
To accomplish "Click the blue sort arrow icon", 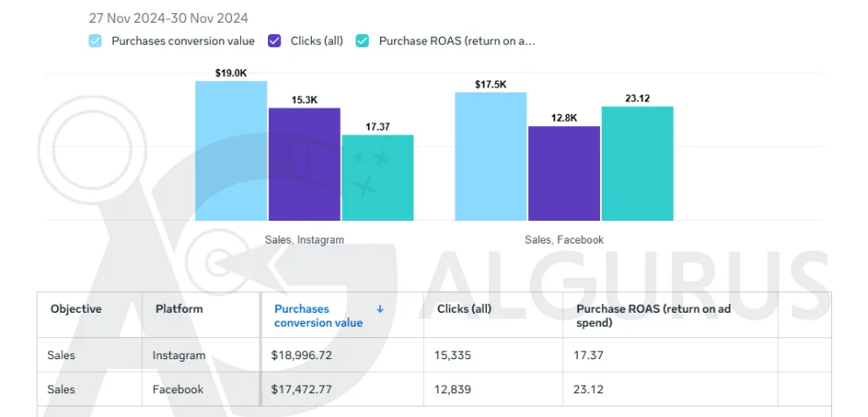I will [x=380, y=309].
